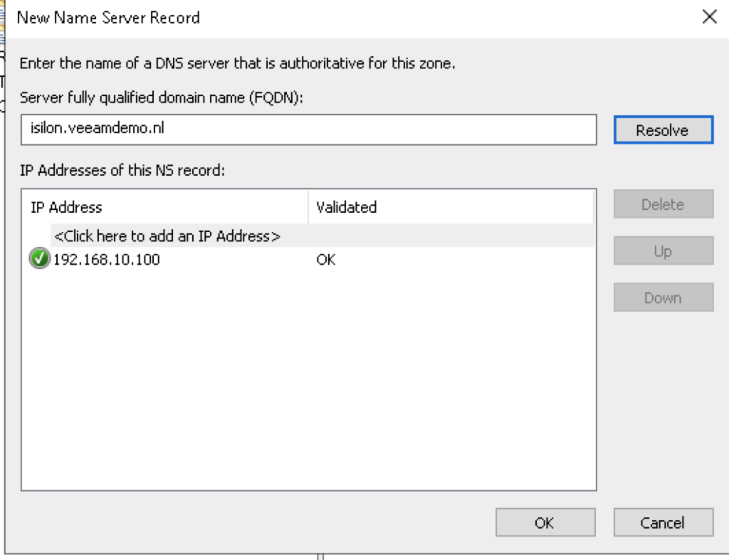Move the entry with the Up button
Screen dimensions: 729x560
[663, 251]
